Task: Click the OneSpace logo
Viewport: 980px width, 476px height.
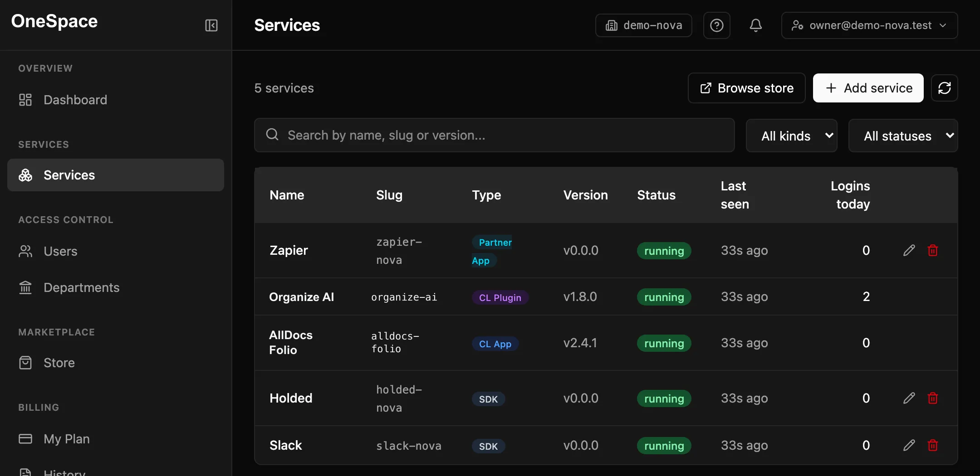Action: click(x=54, y=21)
